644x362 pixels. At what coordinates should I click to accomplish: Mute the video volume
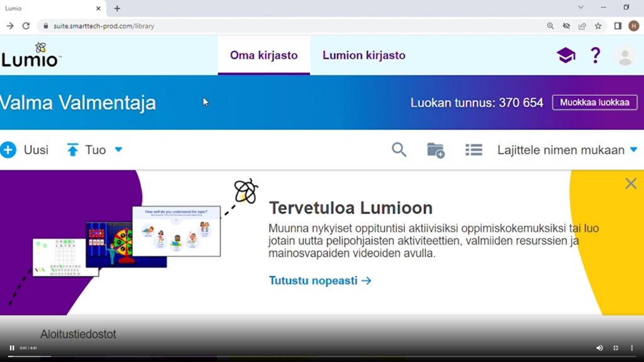point(599,348)
